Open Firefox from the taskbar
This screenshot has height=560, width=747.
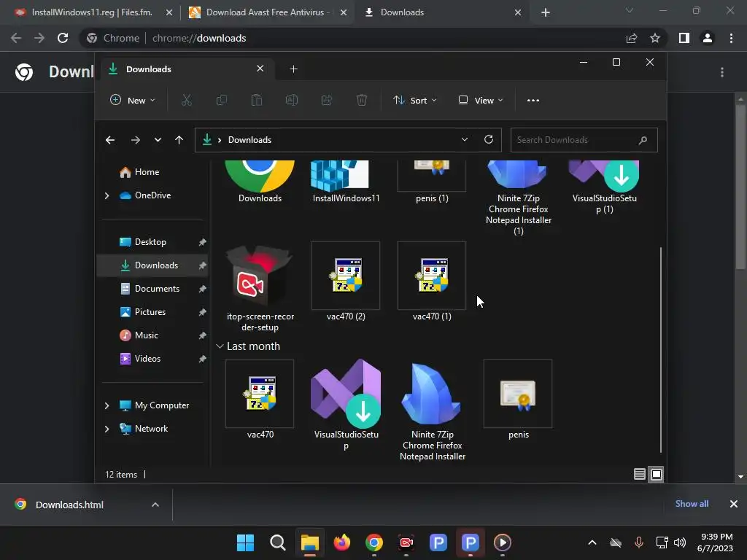tap(341, 542)
